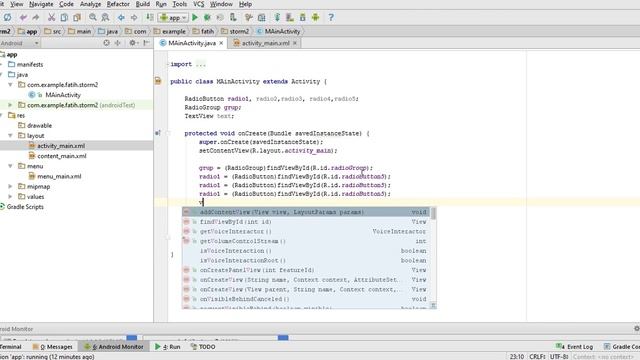Close the MAinActivity.java tab

221,43
